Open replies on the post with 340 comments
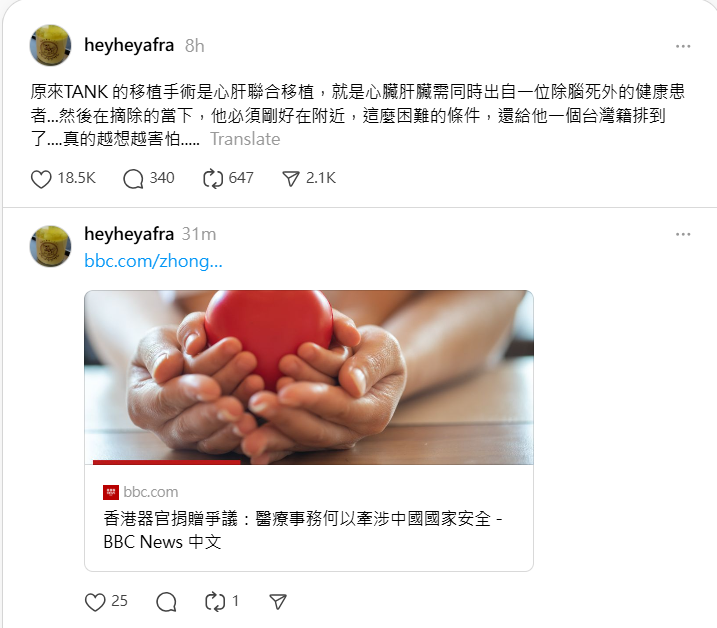 click(133, 178)
